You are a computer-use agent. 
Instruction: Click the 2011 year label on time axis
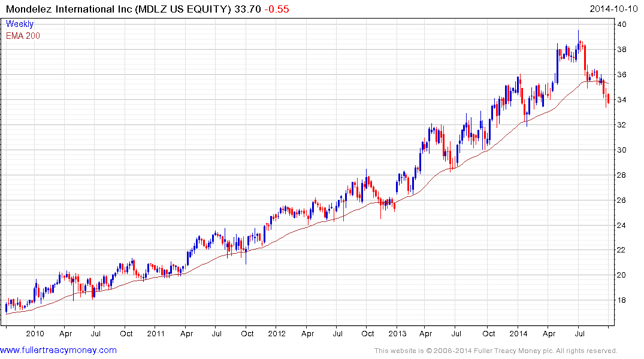156,333
